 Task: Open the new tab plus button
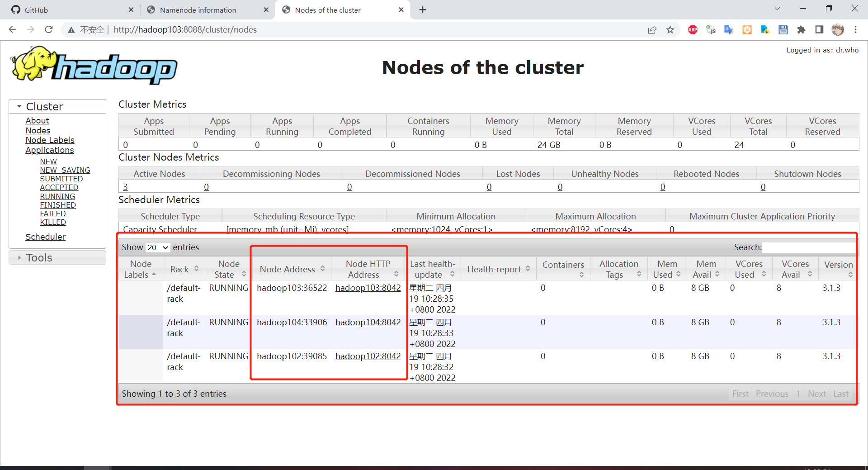(x=423, y=9)
